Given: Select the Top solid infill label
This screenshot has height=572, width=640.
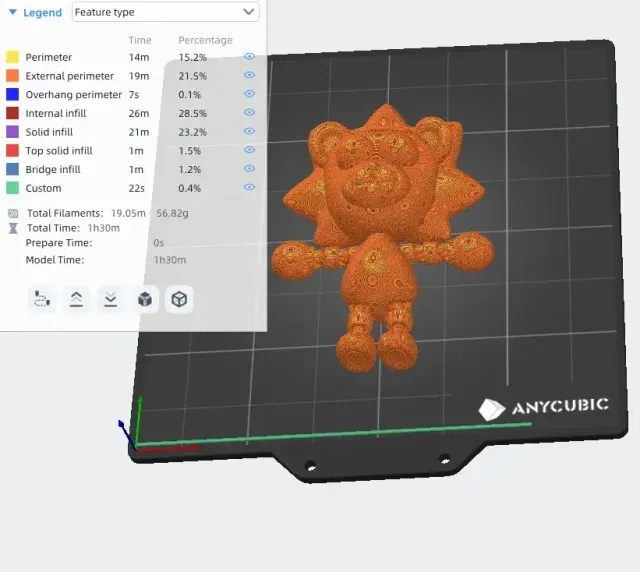Looking at the screenshot, I should [x=59, y=151].
